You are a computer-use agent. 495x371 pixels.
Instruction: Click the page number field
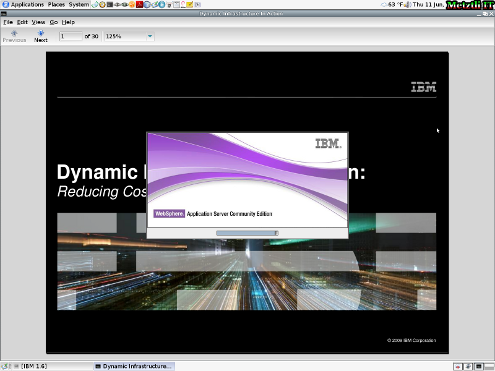point(70,36)
